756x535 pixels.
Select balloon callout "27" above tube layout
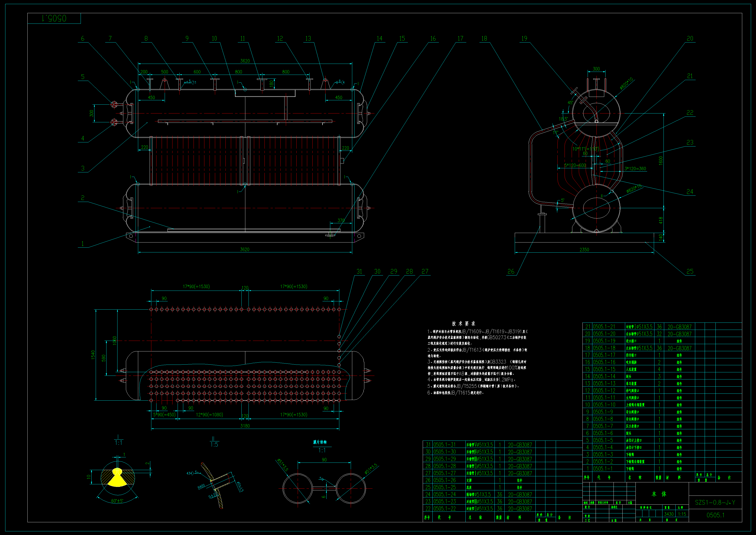(425, 271)
